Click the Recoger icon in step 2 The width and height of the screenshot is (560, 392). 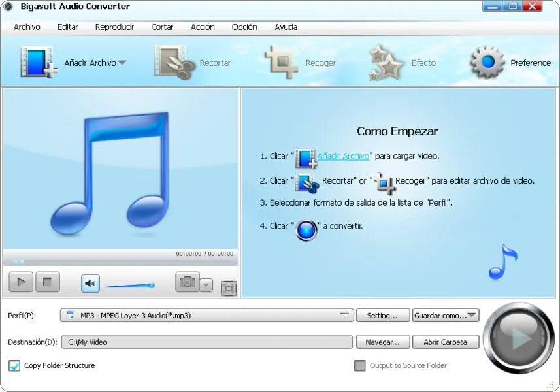(x=384, y=183)
